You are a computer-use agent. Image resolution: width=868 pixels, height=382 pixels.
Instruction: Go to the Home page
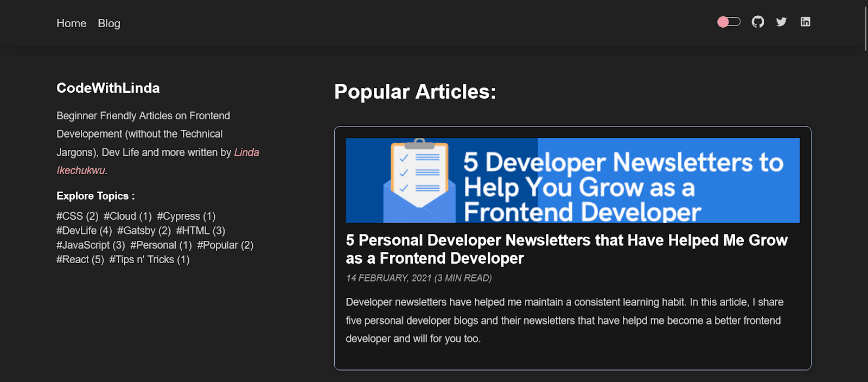coord(72,23)
